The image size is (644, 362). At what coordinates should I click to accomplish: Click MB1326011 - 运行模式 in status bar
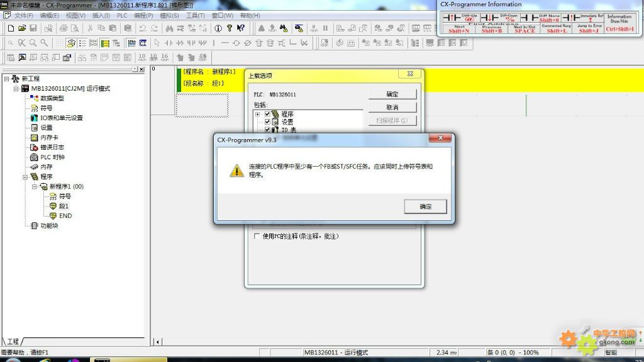[336, 353]
